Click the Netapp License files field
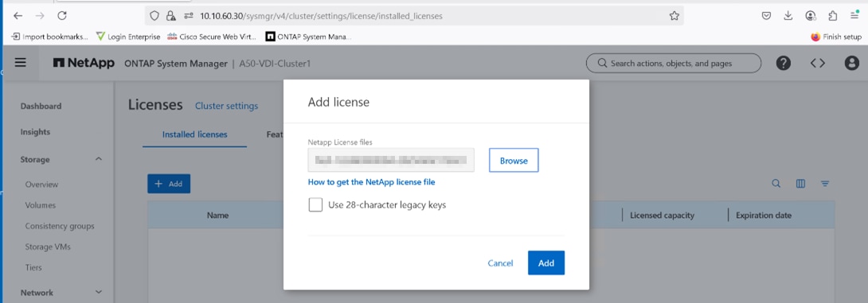This screenshot has height=303, width=868. pos(391,161)
